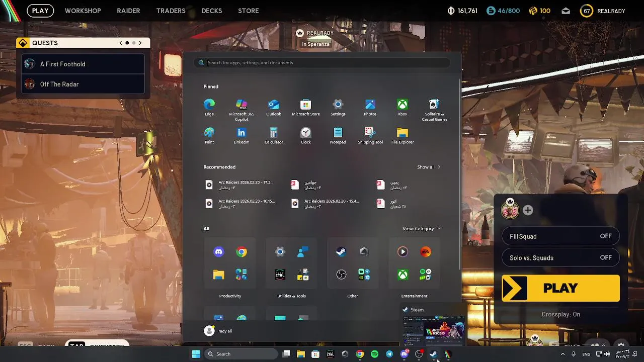Click the Start menu search field
The image size is (644, 362).
click(322, 63)
